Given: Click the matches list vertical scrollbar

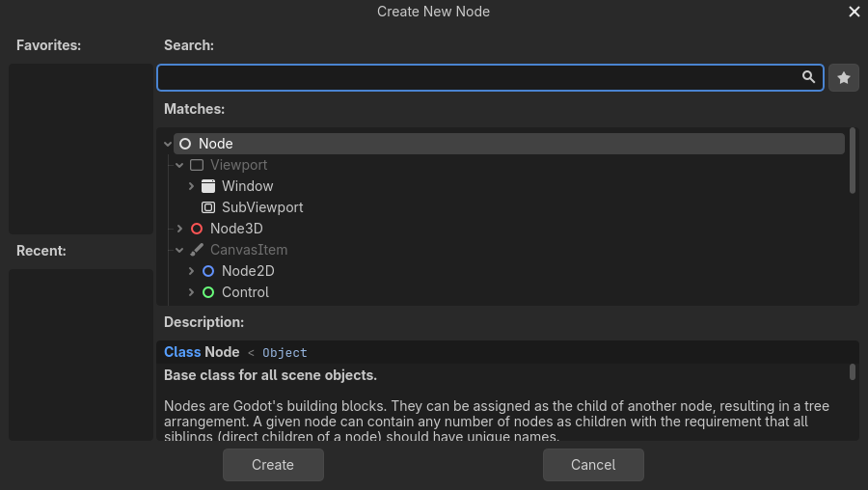Looking at the screenshot, I should pos(853,161).
